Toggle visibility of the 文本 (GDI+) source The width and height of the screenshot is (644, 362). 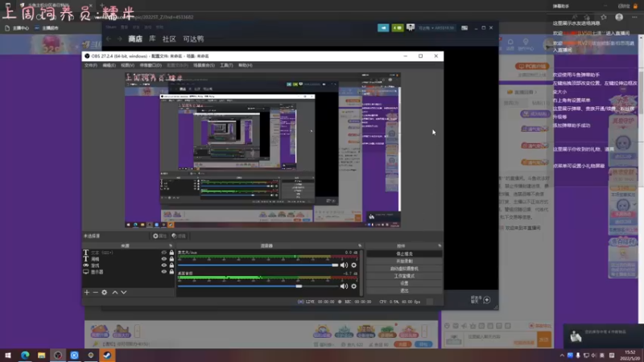coord(164,253)
